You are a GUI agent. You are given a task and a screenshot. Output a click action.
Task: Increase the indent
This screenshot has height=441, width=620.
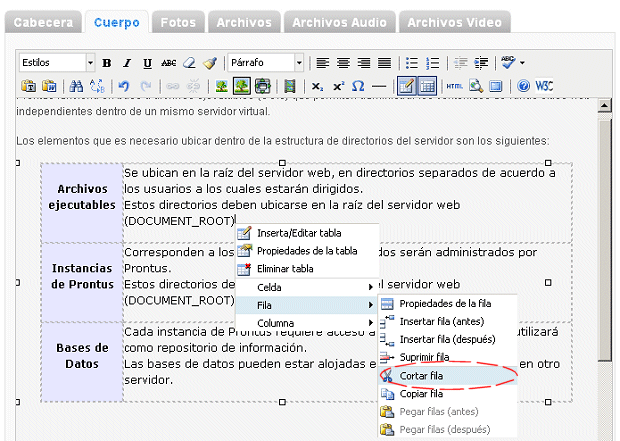tap(481, 63)
